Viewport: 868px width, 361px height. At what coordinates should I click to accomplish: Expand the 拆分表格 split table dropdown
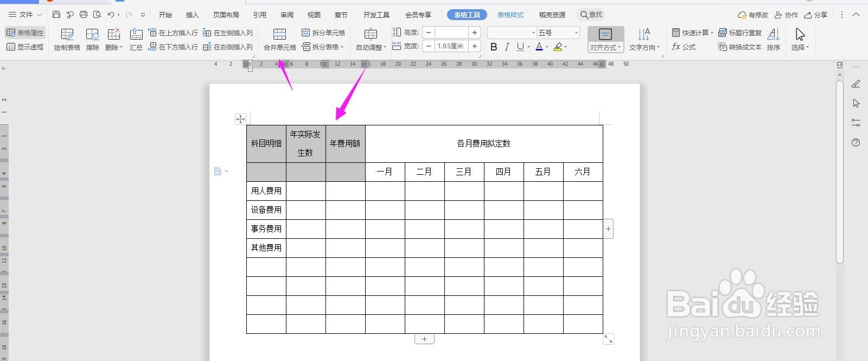tap(323, 47)
